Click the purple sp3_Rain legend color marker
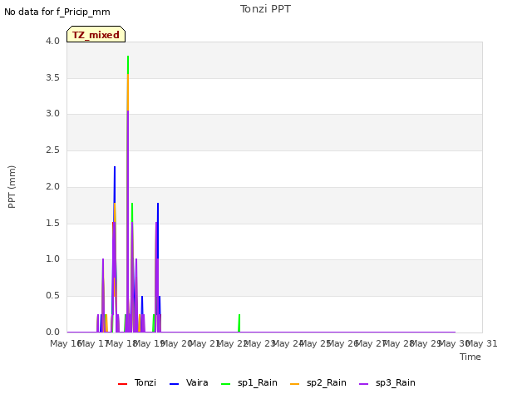532x399 pixels. coord(364,384)
